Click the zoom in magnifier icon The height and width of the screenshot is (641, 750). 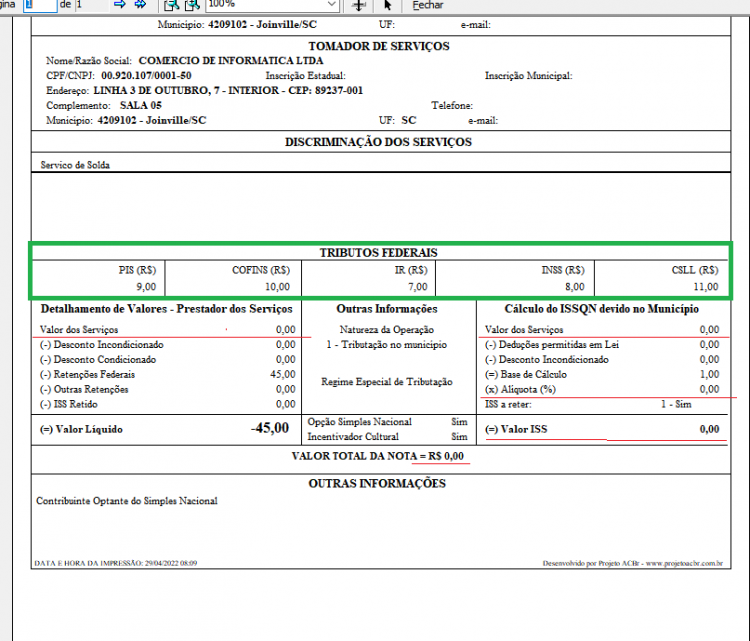pos(192,5)
